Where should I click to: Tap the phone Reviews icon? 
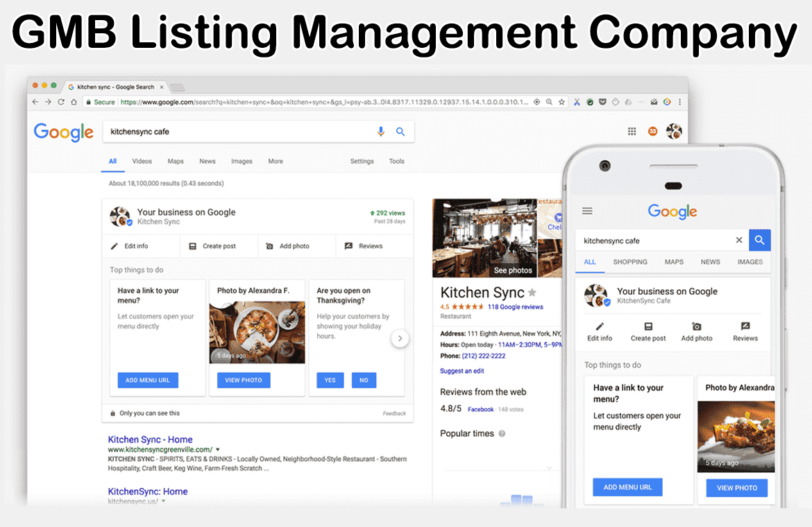(745, 327)
